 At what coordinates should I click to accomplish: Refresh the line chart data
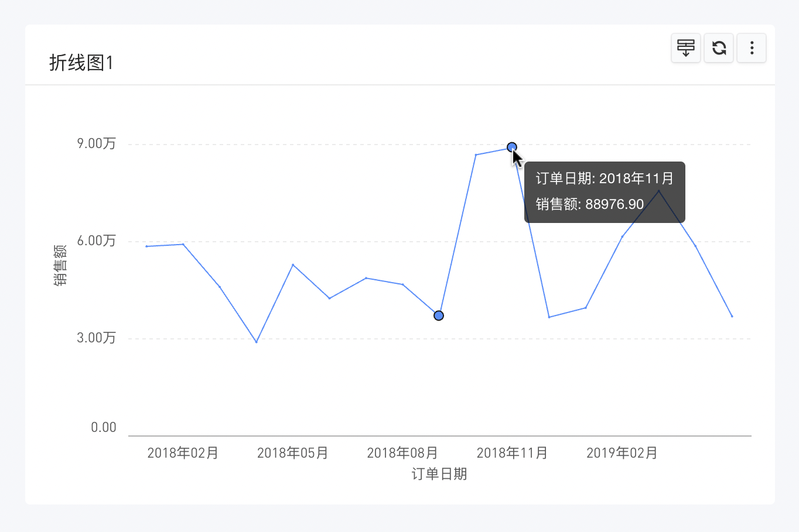(x=719, y=48)
